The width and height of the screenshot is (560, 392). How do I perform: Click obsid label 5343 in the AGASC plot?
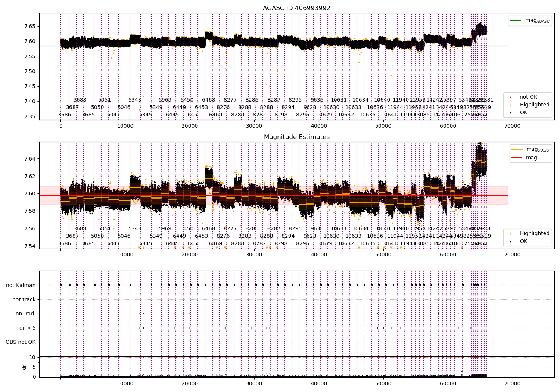[135, 100]
